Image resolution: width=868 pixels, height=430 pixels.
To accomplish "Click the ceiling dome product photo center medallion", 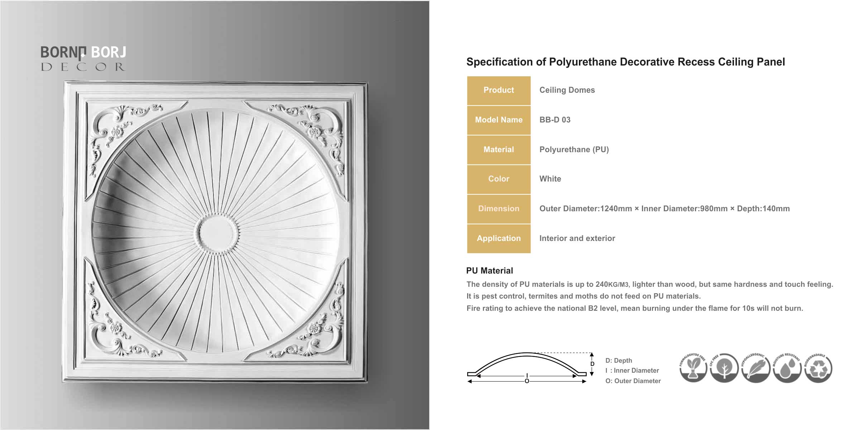I will (x=216, y=233).
